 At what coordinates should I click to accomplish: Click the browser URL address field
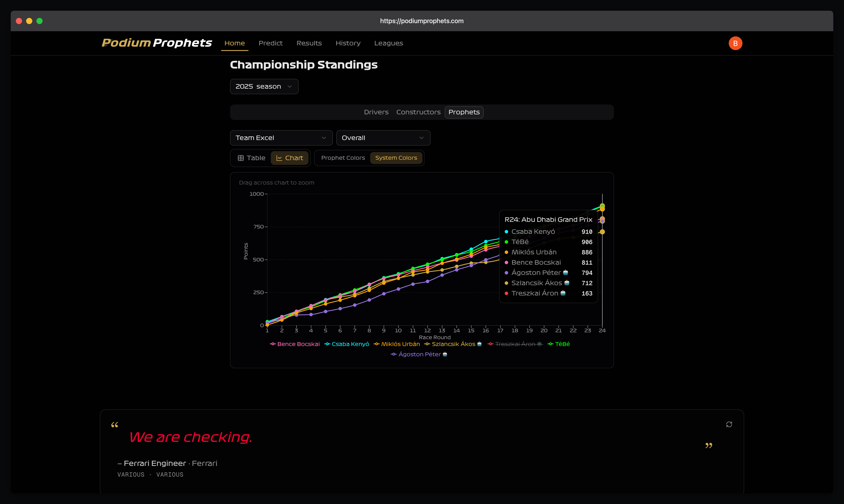tap(422, 21)
